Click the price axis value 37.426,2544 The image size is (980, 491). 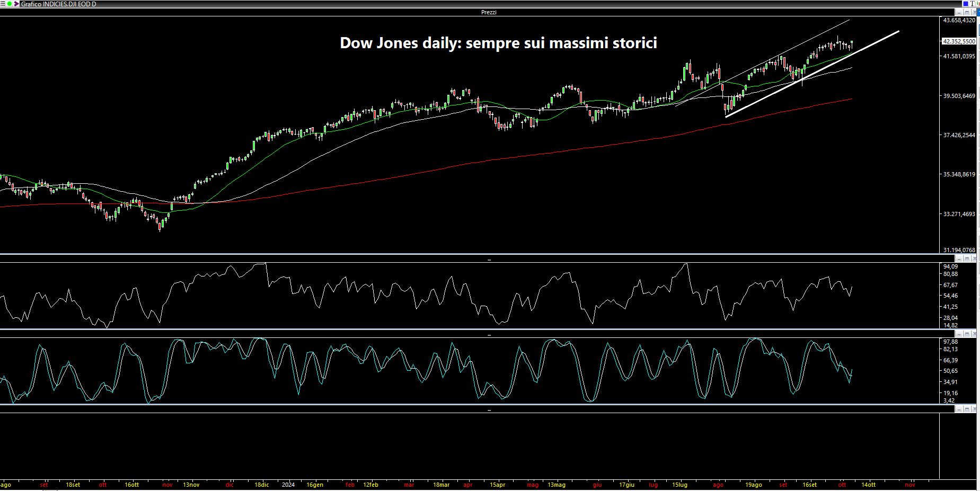pyautogui.click(x=959, y=135)
